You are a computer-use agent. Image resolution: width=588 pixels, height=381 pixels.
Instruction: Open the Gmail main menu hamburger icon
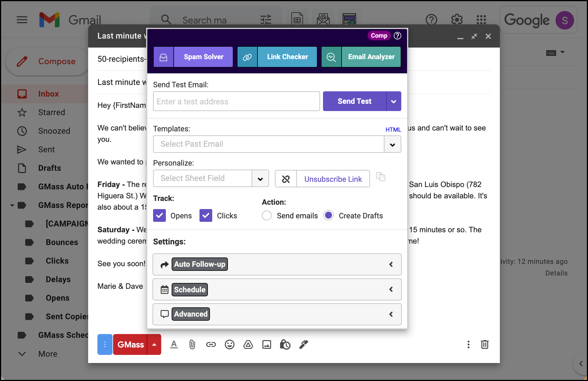click(x=22, y=20)
